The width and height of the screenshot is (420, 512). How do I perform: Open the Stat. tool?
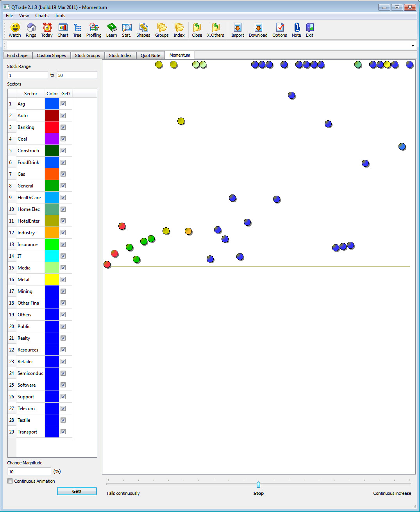click(x=127, y=29)
